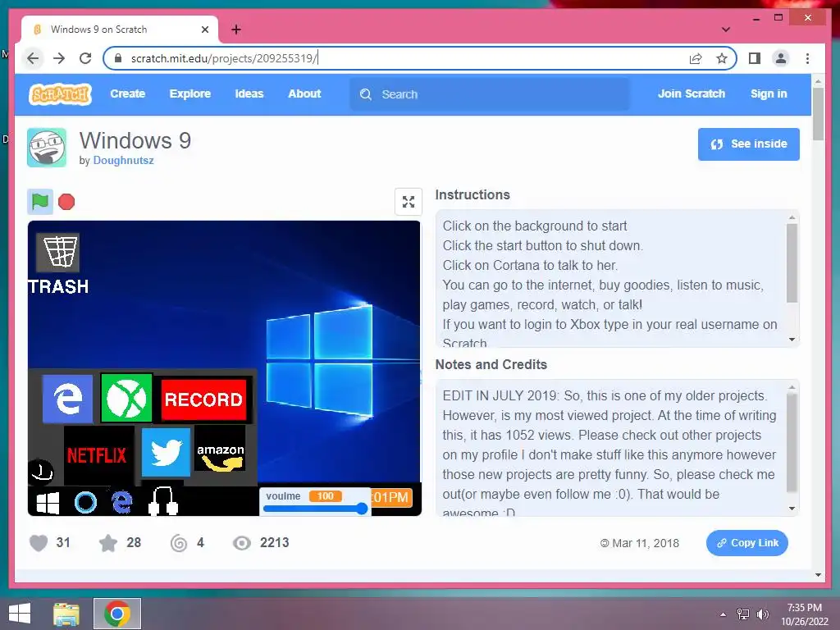Click the Edge icon on project taskbar
Image resolution: width=840 pixels, height=630 pixels.
[122, 503]
